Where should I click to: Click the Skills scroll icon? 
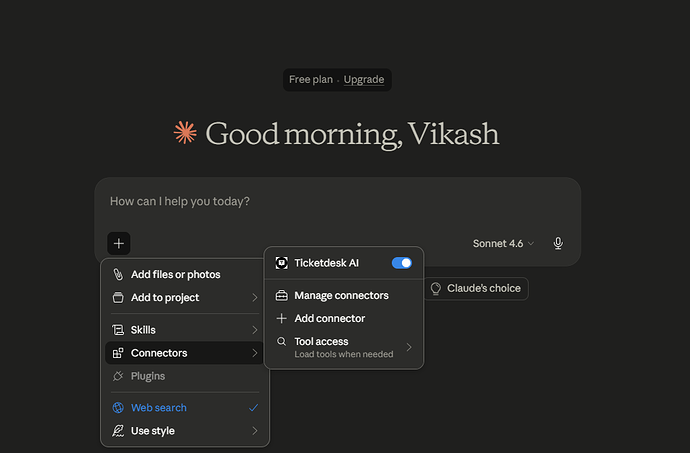click(x=118, y=330)
